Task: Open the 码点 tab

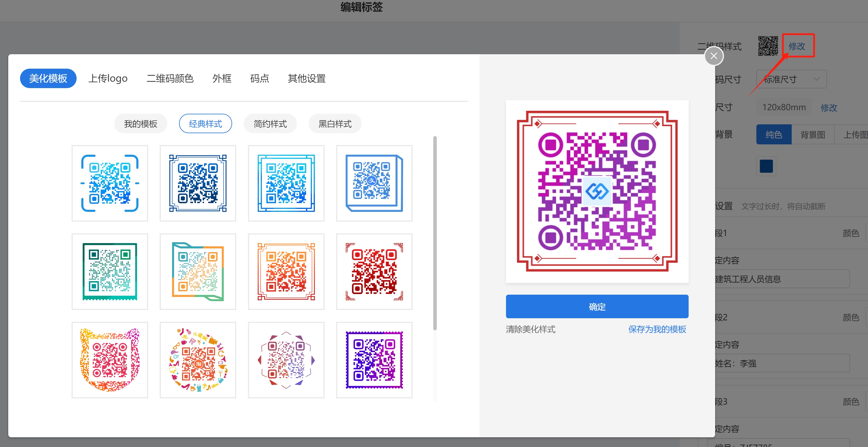Action: (x=259, y=79)
